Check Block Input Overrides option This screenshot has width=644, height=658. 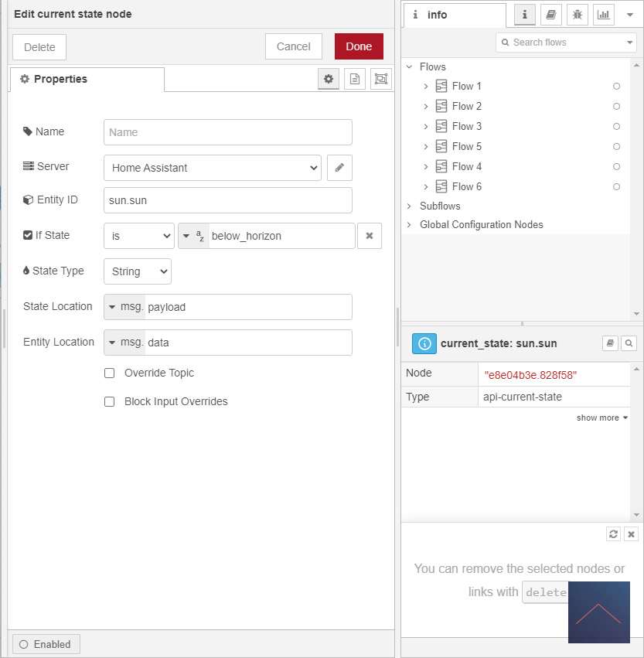click(x=110, y=402)
